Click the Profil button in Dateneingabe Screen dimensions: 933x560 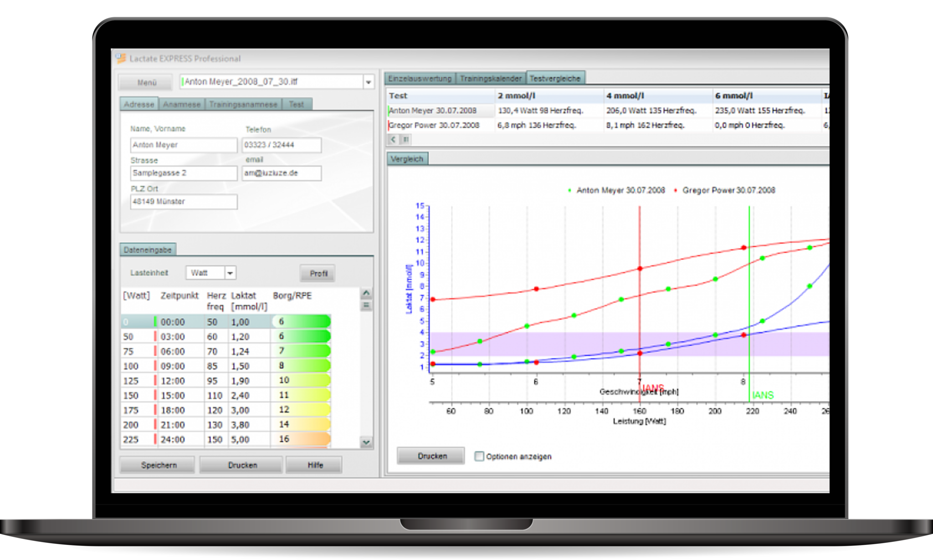(x=318, y=273)
